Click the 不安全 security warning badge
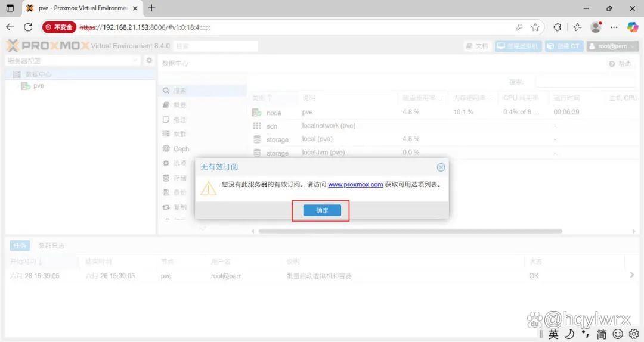644x342 pixels. (x=59, y=27)
